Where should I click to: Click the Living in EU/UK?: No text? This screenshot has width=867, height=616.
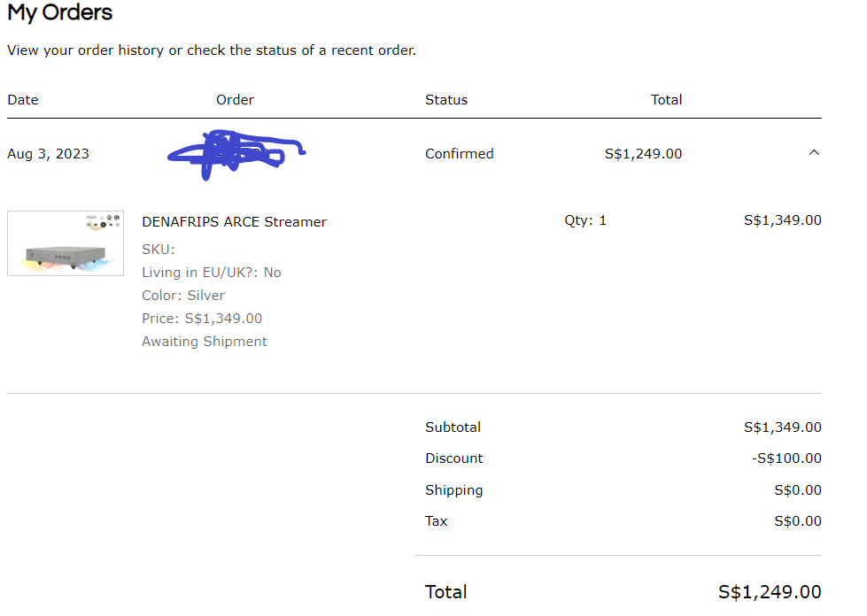(211, 273)
